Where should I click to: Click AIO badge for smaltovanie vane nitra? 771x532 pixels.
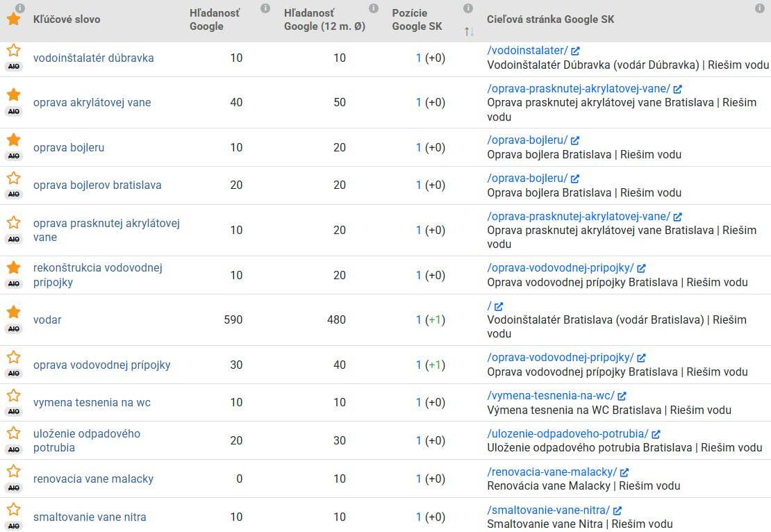pos(14,526)
